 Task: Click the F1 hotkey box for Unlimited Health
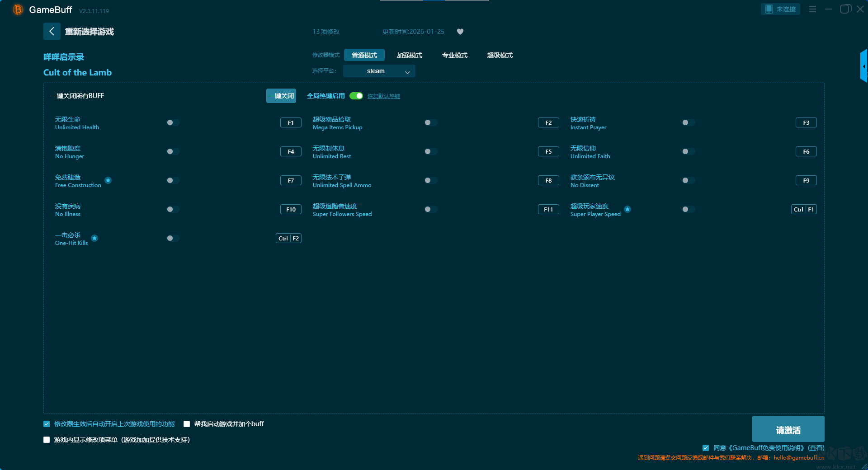pyautogui.click(x=291, y=122)
